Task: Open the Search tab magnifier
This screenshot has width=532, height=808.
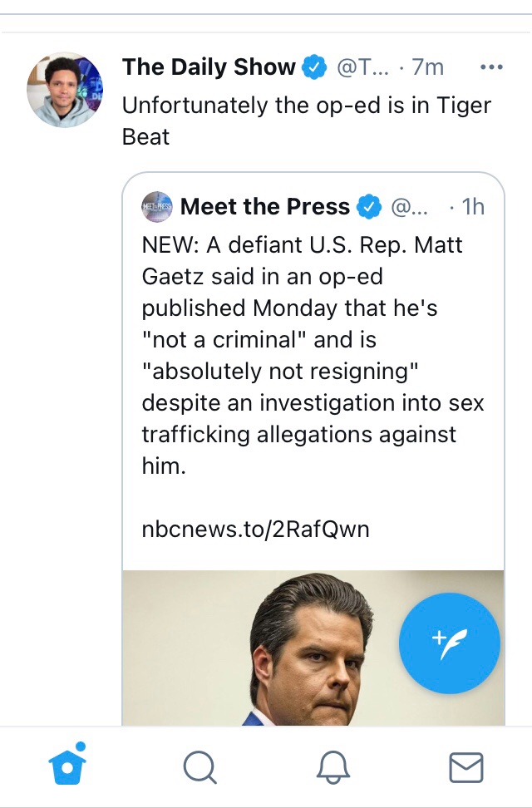Action: click(199, 766)
